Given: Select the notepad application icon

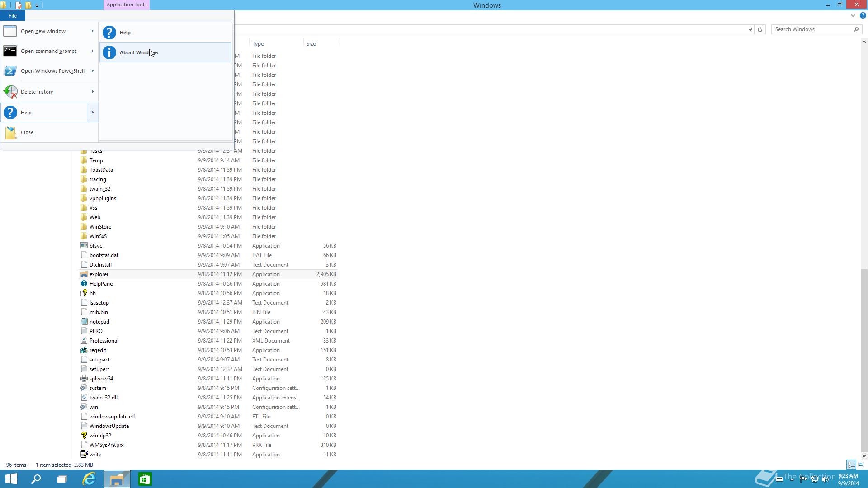Looking at the screenshot, I should 84,322.
